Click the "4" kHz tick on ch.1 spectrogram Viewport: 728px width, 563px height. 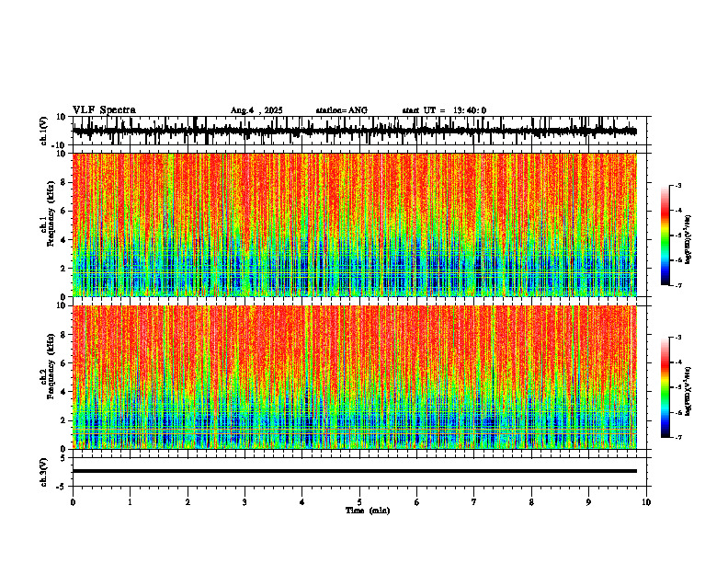[64, 240]
